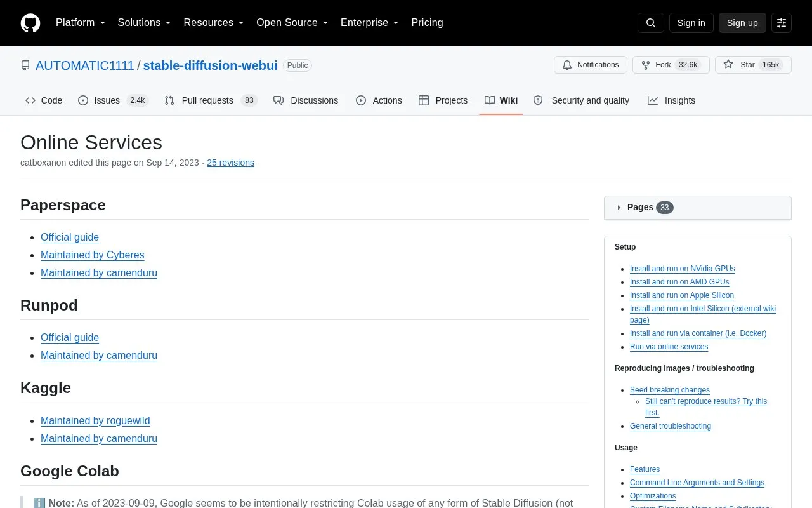
Task: Open Install and run on NVidia GPUs
Action: point(682,269)
